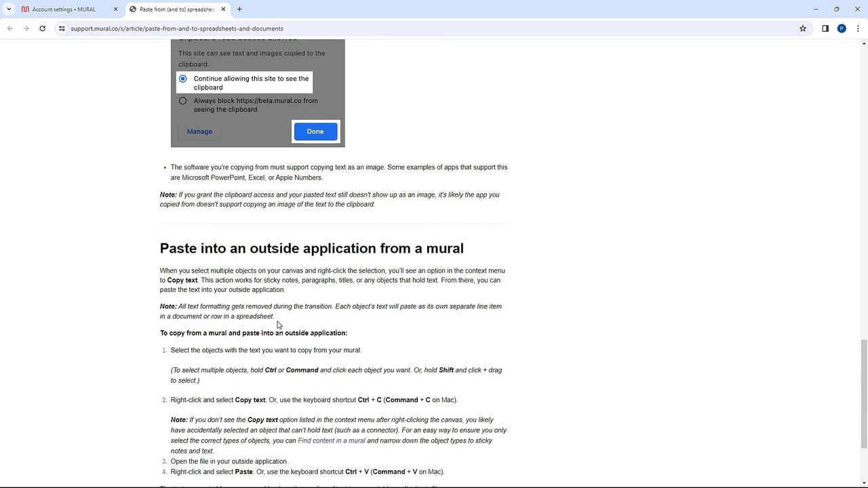Open site information icon in address bar
Screen dimensions: 868x488
tap(62, 28)
